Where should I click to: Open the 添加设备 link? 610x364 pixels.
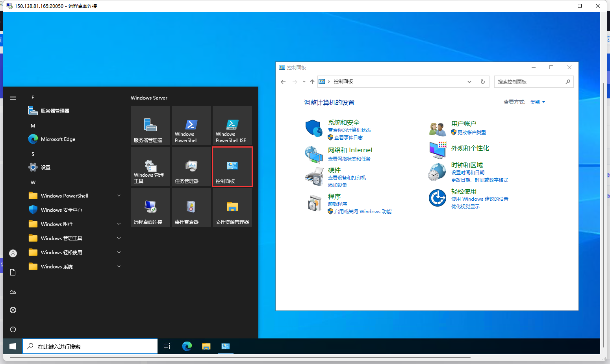(x=337, y=185)
